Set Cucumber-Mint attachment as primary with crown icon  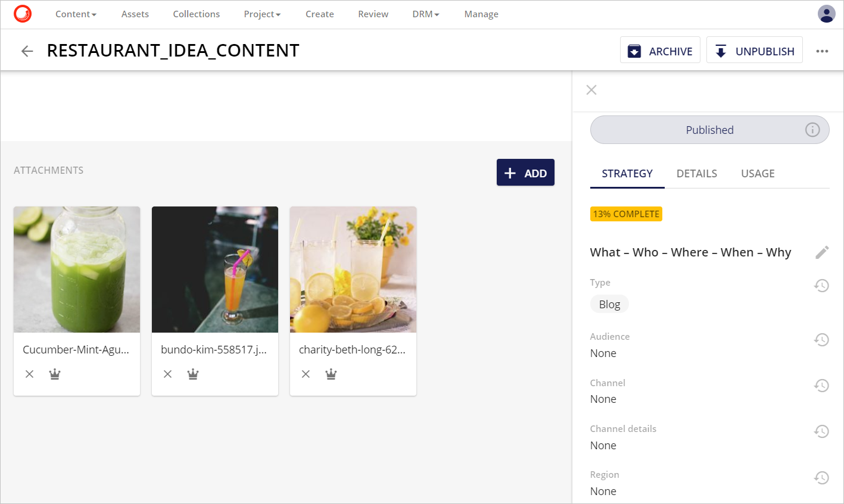[x=54, y=374]
